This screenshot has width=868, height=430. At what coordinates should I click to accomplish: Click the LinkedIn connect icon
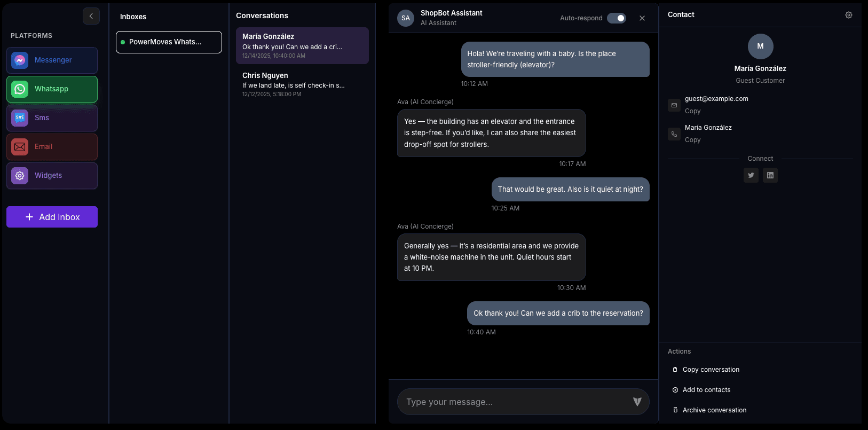(770, 175)
